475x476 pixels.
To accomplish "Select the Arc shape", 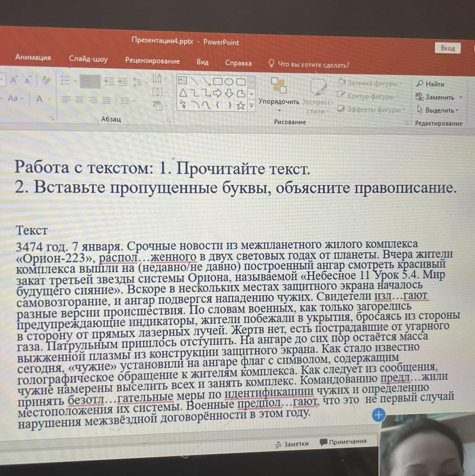I will 195,104.
